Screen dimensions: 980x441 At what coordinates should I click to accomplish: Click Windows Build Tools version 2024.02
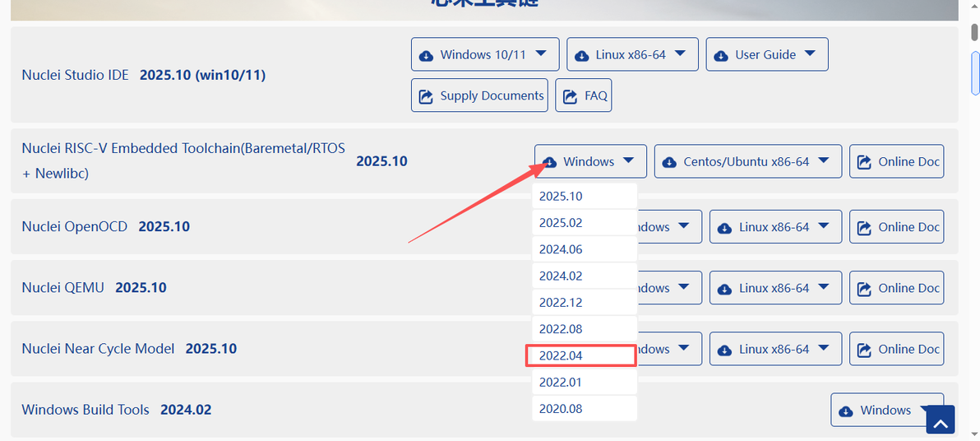[x=186, y=411]
